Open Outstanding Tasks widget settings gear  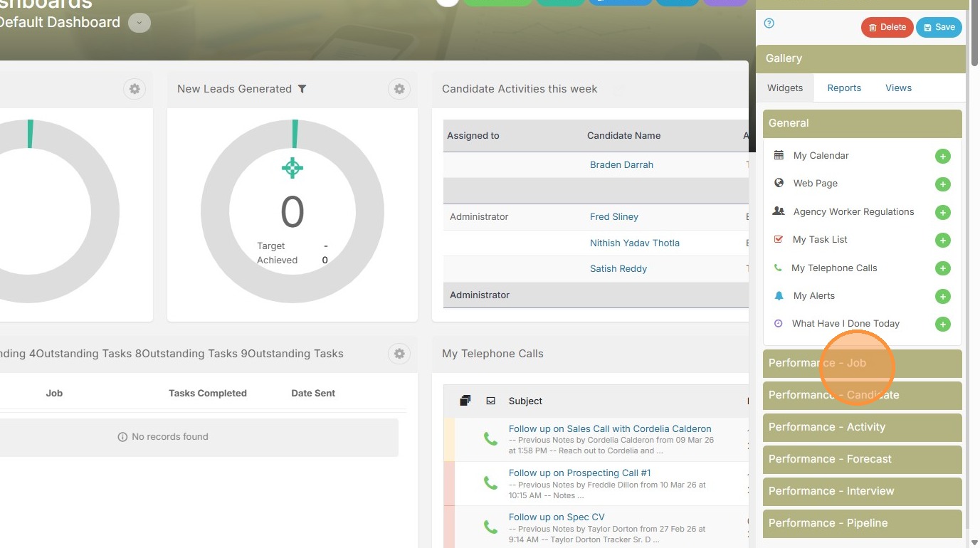[x=399, y=354]
